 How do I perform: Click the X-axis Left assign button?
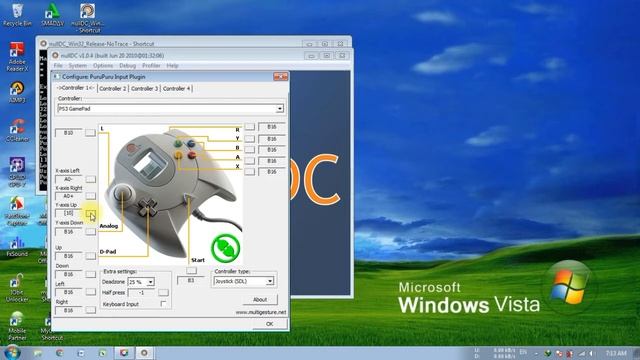click(90, 179)
